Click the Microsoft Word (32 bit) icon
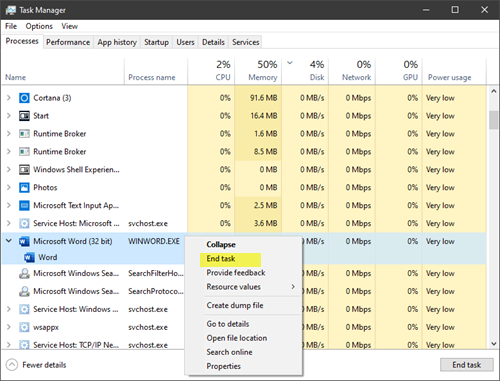The image size is (500, 381). tap(24, 241)
